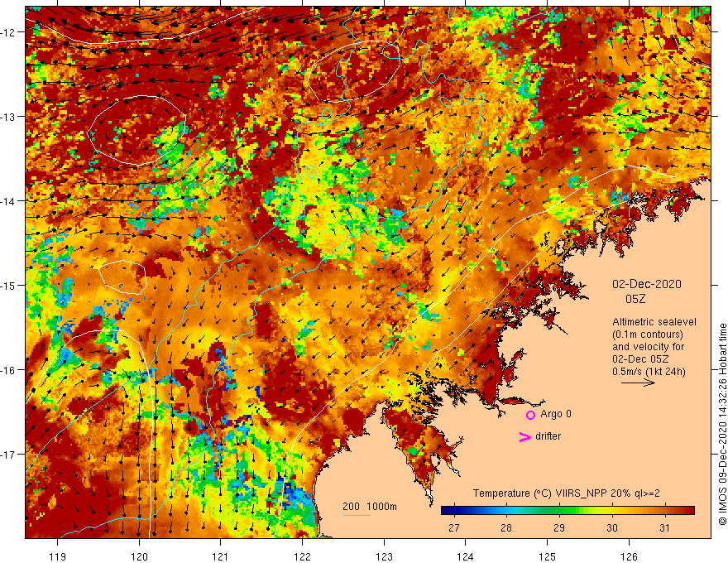
Task: Click the 05Z time label
Action: coord(635,299)
